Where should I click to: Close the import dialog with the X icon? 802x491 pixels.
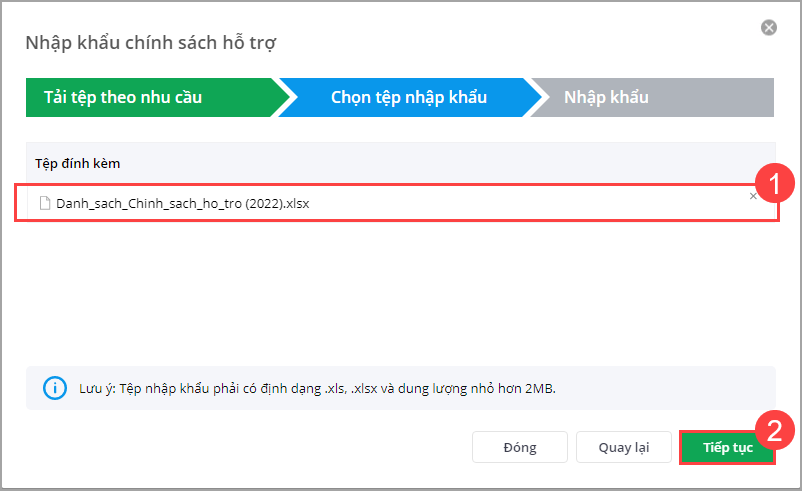point(769,28)
